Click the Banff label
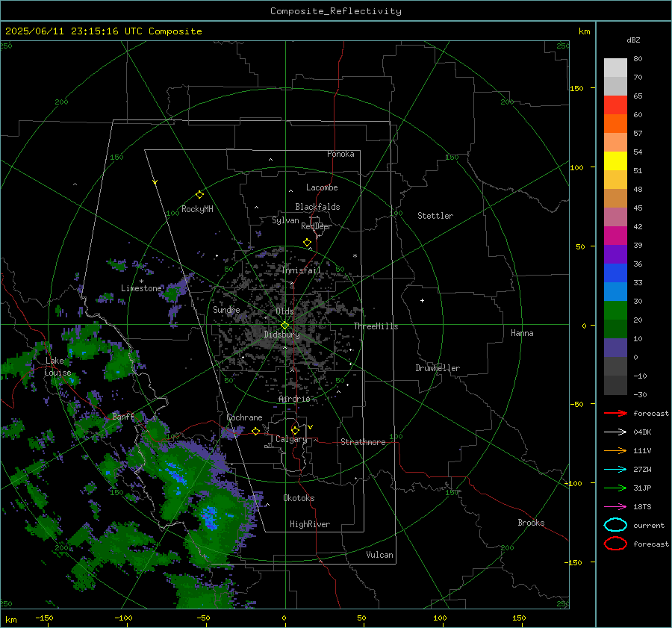Image resolution: width=672 pixels, height=628 pixels. [x=123, y=417]
